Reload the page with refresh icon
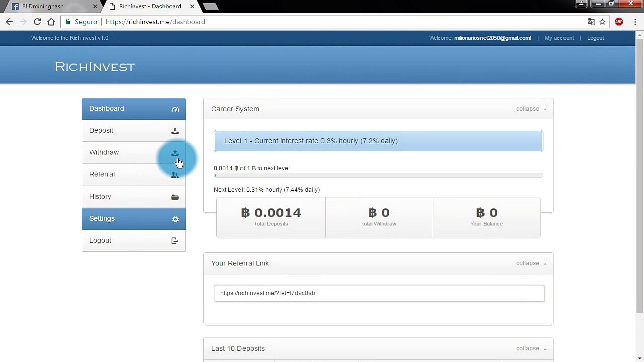This screenshot has width=644, height=362. [37, 22]
